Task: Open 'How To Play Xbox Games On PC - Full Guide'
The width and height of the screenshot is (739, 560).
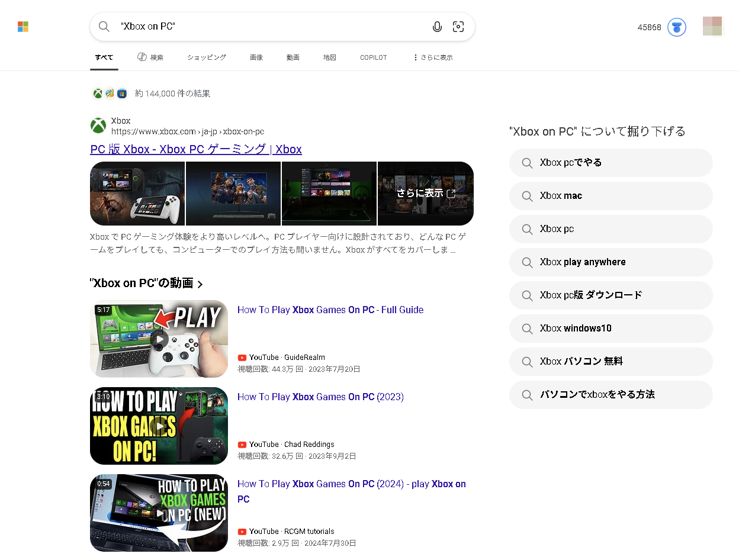Action: 330,310
